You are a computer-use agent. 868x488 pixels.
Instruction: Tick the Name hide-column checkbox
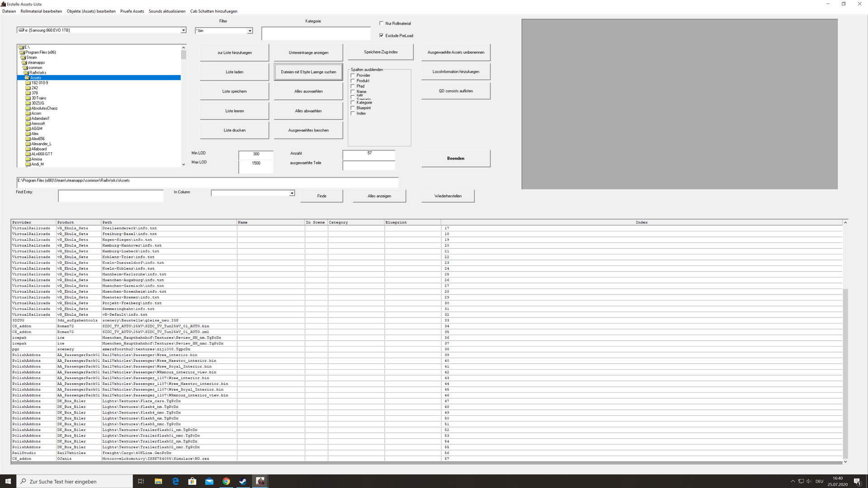click(x=353, y=92)
